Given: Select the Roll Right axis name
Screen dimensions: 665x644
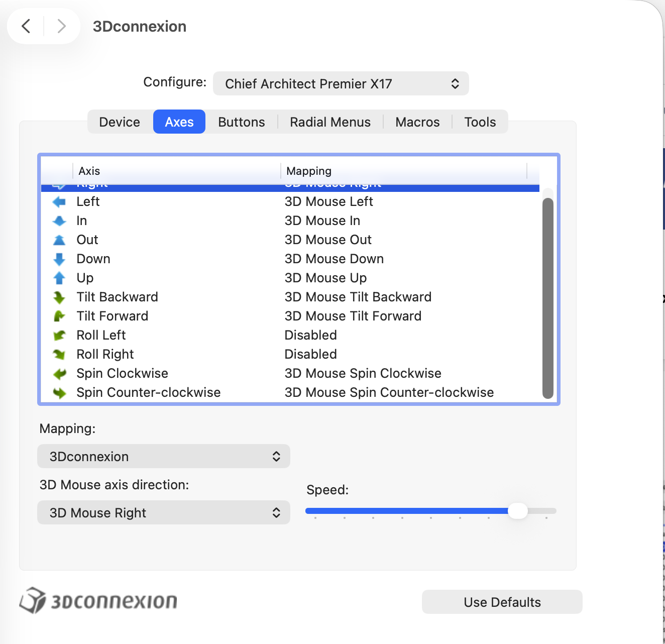Looking at the screenshot, I should point(105,355).
